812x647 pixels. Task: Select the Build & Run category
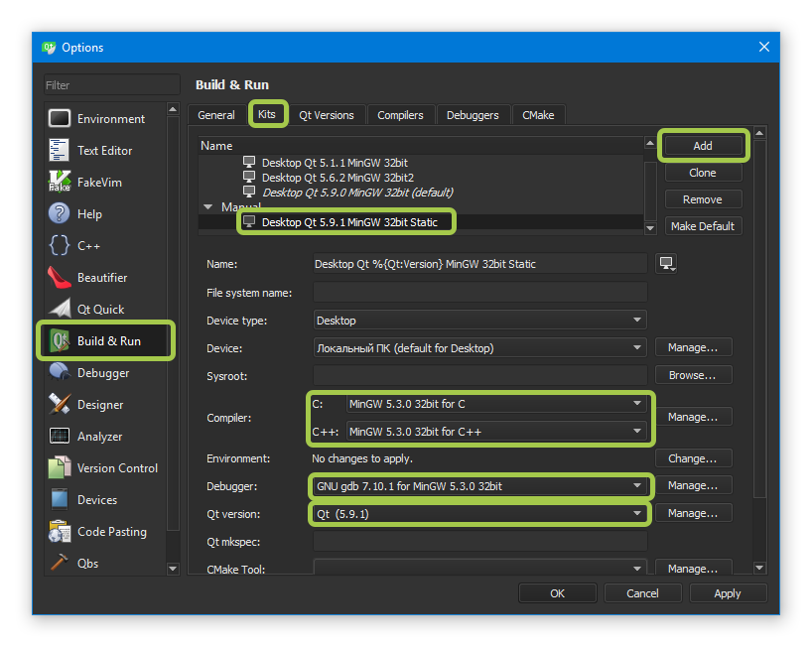(x=105, y=341)
